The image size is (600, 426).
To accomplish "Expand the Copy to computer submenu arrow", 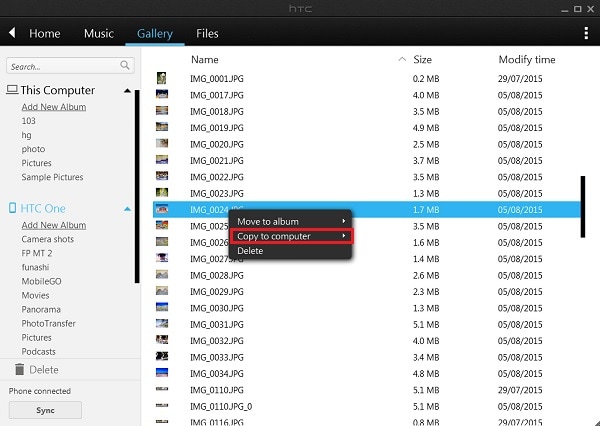I will tap(344, 236).
